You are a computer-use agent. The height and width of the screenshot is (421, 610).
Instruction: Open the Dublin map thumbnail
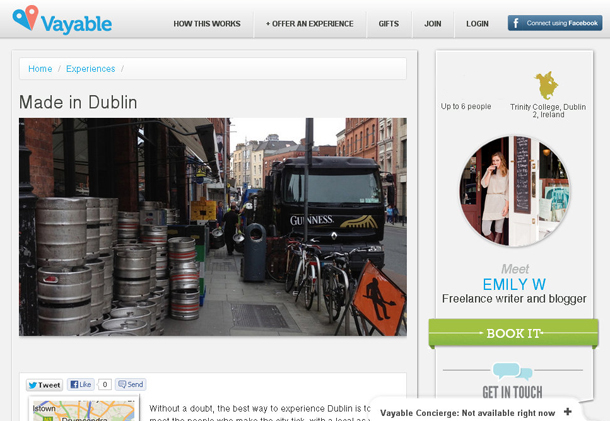(84, 409)
